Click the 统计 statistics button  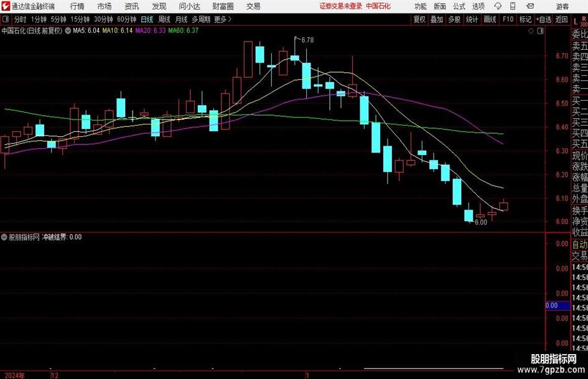click(472, 19)
